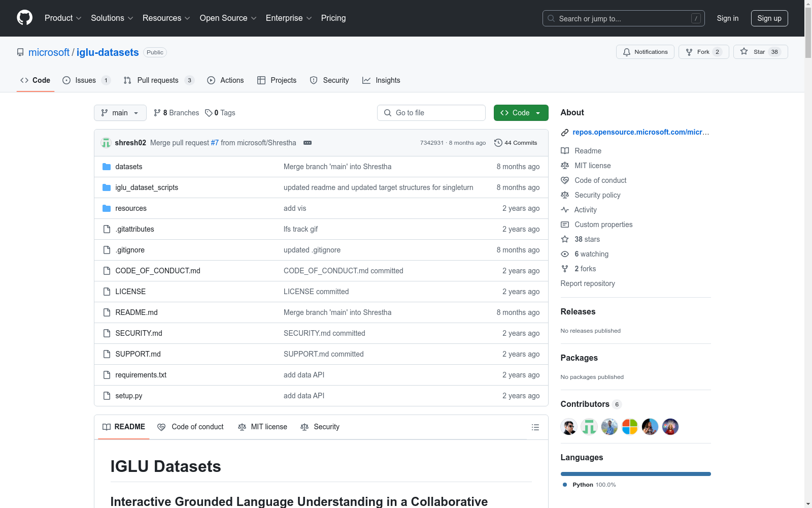Open the 'updated .gitignore' commit message
The image size is (812, 508).
point(312,250)
